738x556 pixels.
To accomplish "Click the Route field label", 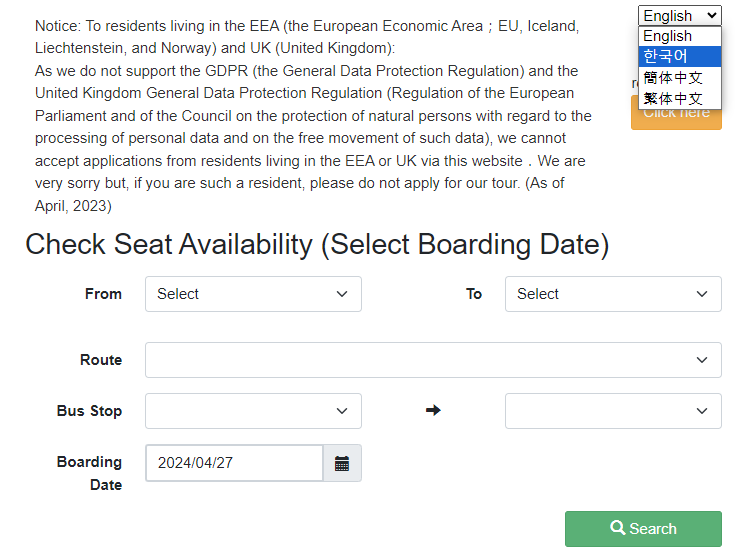I will click(101, 360).
